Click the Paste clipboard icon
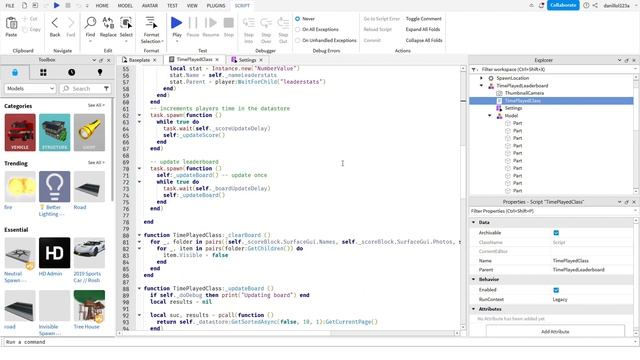 pos(11,23)
